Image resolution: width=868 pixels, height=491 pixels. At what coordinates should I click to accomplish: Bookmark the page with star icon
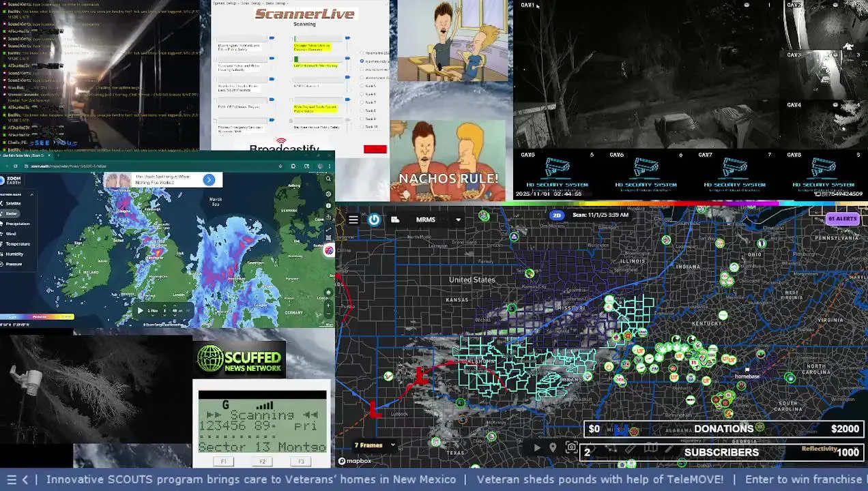click(280, 166)
